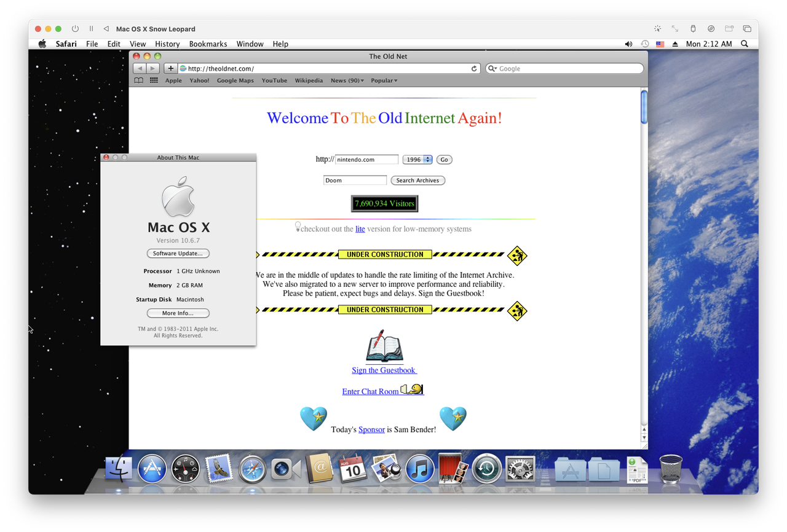
Task: Click the Go button
Action: click(x=444, y=160)
